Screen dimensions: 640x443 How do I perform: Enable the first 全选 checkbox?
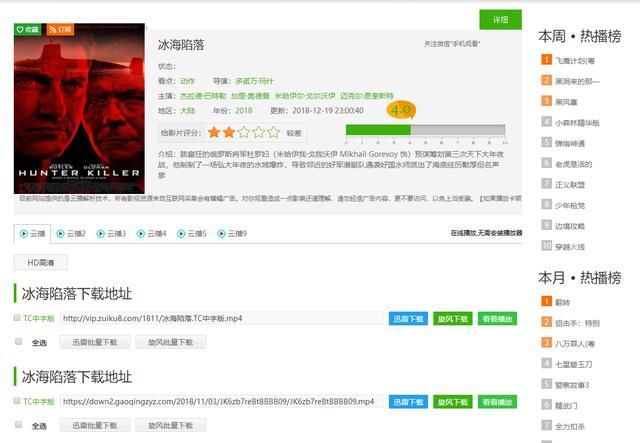point(18,341)
